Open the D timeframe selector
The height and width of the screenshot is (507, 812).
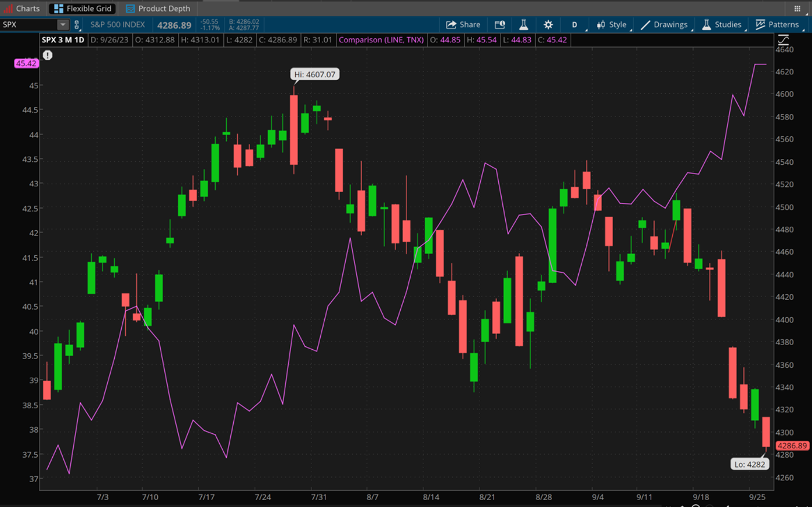click(575, 24)
